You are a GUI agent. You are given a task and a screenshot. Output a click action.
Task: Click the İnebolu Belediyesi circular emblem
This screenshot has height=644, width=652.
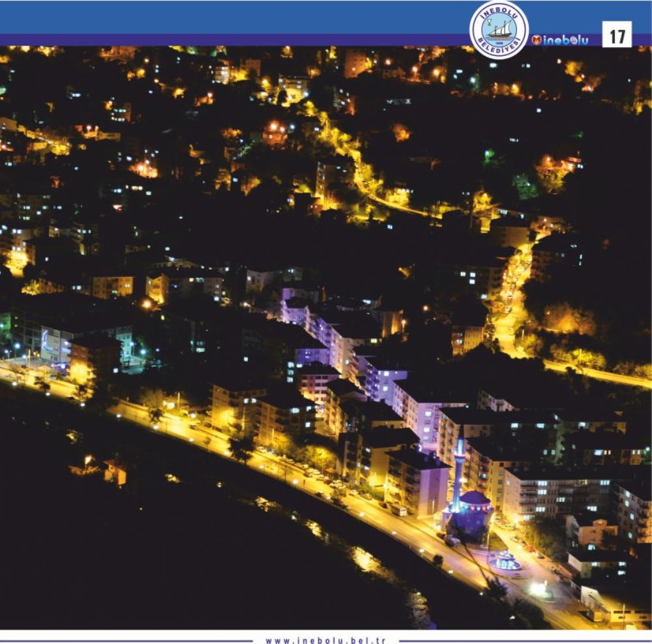tap(499, 29)
